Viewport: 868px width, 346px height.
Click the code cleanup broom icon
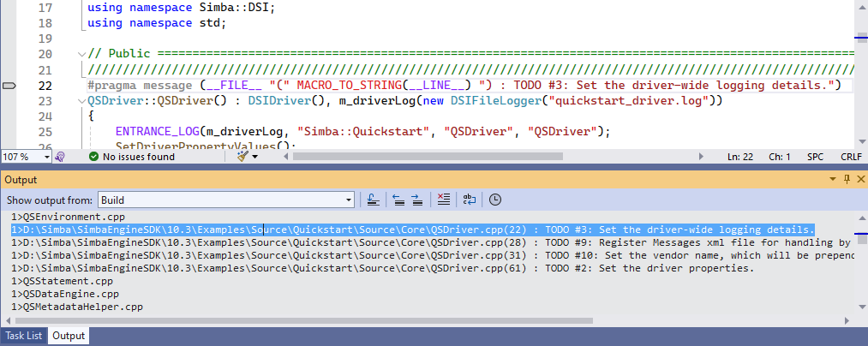point(242,157)
